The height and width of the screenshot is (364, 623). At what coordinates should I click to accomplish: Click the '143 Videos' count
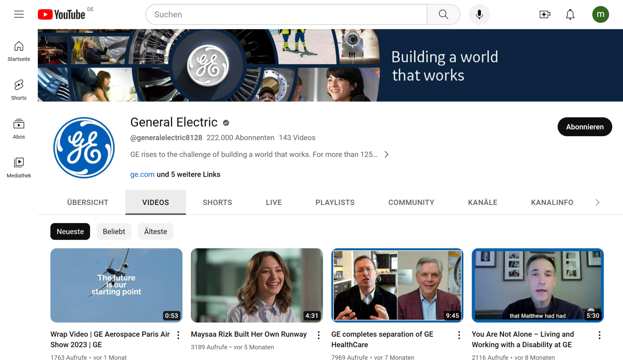point(297,138)
